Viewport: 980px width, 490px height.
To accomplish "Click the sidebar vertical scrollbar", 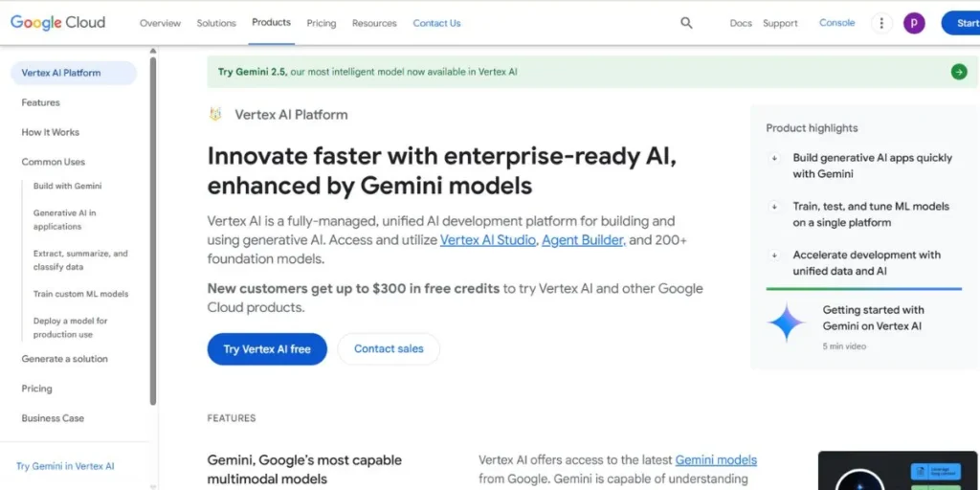I will 153,232.
